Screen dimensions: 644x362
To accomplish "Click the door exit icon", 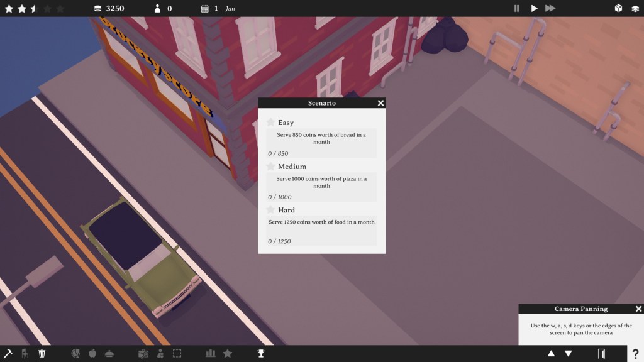I will pyautogui.click(x=602, y=353).
